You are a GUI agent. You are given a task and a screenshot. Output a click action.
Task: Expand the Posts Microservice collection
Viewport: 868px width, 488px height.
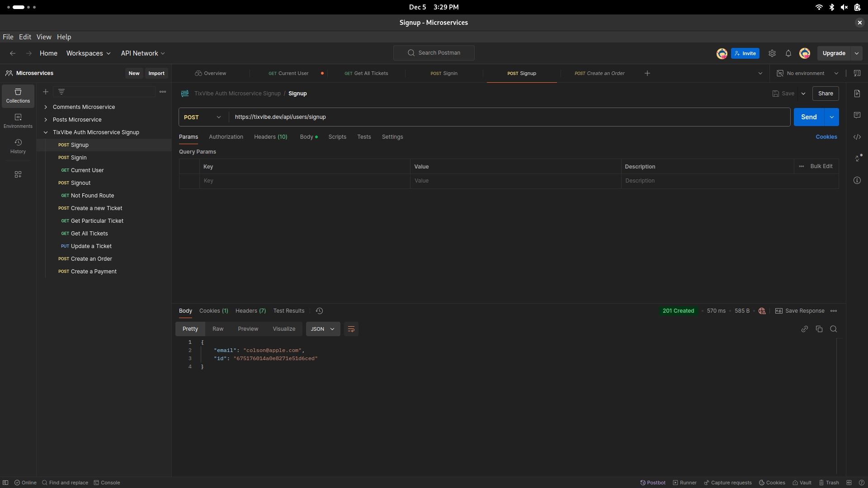coord(46,120)
